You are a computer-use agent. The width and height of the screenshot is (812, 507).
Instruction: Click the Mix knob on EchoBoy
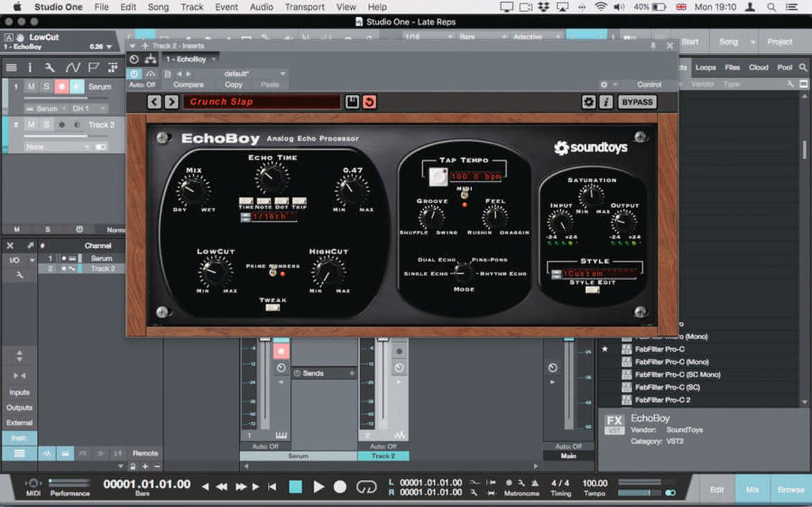pyautogui.click(x=193, y=190)
